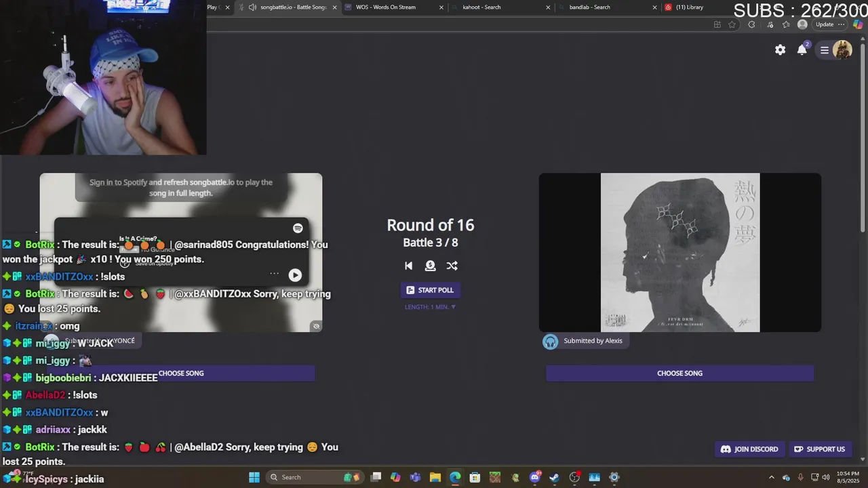
Task: Click Submitted by Alexis label
Action: coord(593,341)
